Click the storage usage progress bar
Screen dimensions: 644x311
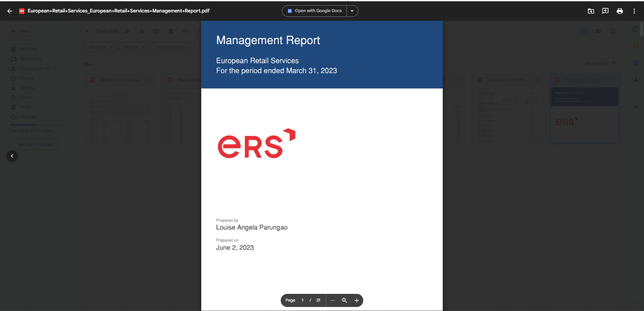(x=37, y=125)
